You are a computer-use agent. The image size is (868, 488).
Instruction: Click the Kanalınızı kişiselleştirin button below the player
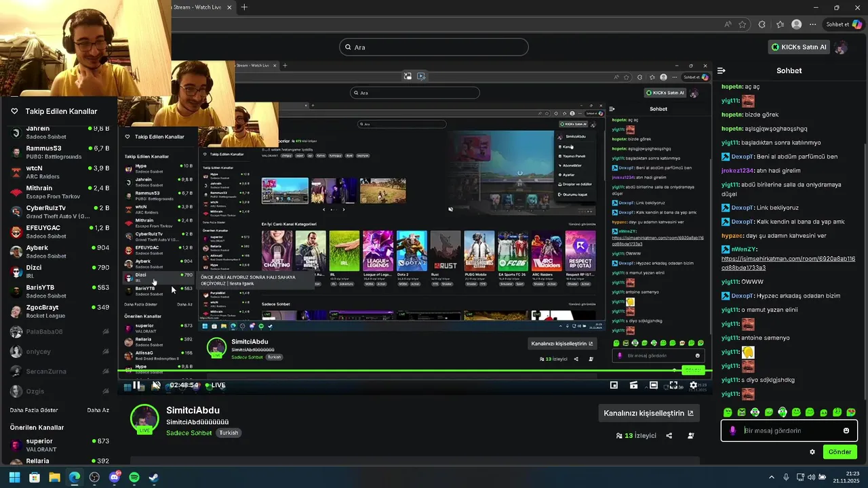[649, 413]
